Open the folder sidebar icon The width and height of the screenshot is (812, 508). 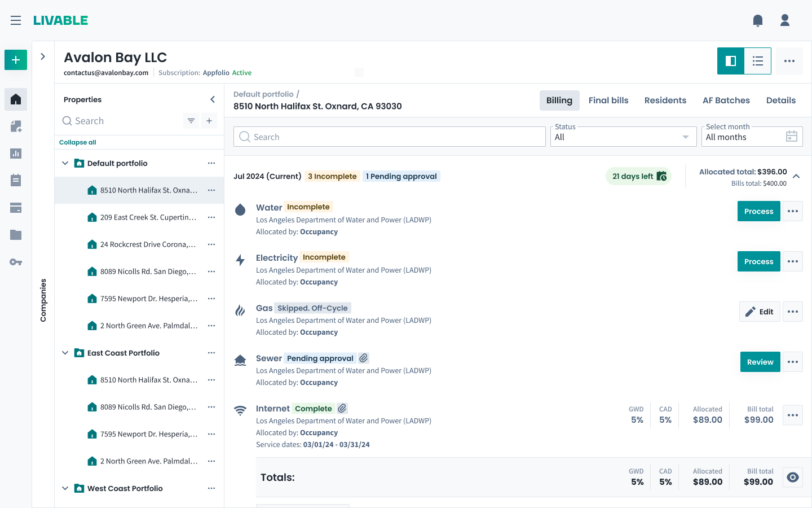[x=16, y=235]
